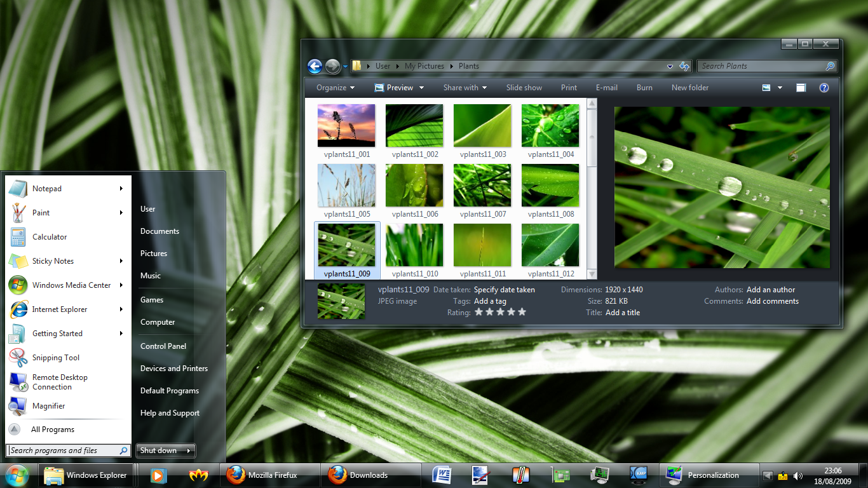This screenshot has height=488, width=868.
Task: Click the thermometer icon on the taskbar
Action: tap(521, 475)
